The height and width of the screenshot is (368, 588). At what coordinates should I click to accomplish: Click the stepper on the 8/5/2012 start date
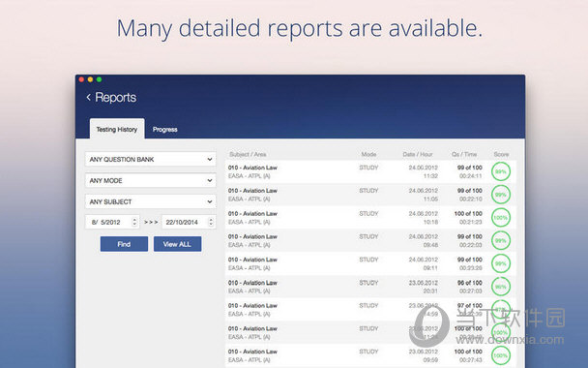point(134,222)
